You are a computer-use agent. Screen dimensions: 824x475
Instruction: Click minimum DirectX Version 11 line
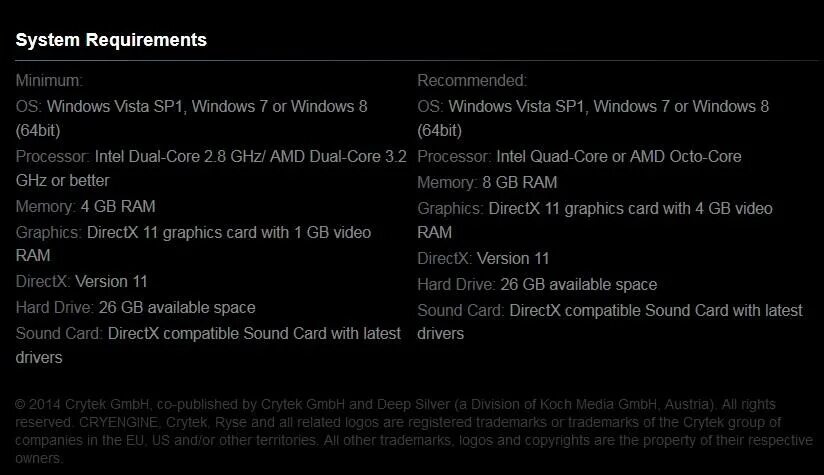81,281
